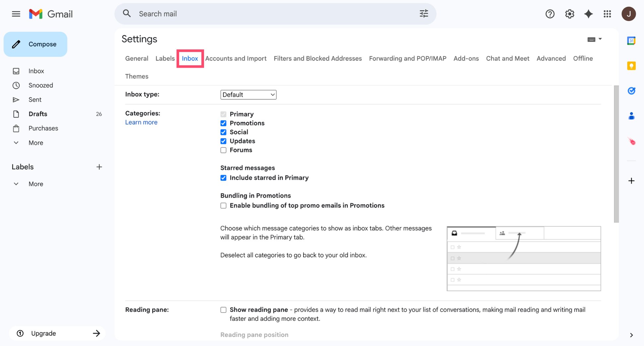The image size is (644, 346).
Task: Click the Learn more link
Action: click(x=141, y=122)
